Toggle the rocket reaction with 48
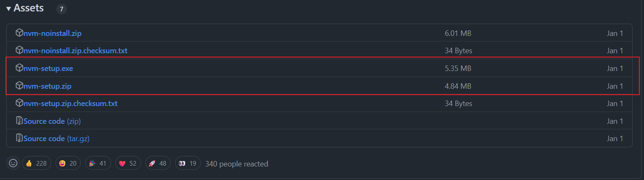This screenshot has width=644, height=180. 158,163
